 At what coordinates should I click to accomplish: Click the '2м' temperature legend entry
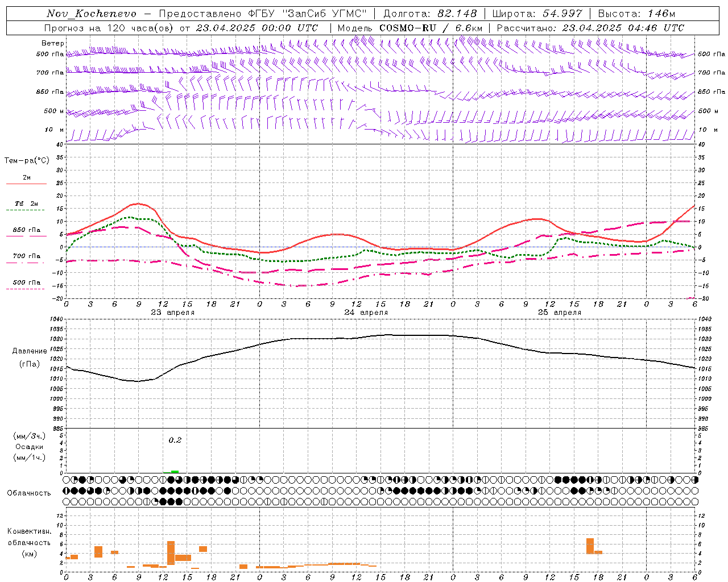click(27, 177)
